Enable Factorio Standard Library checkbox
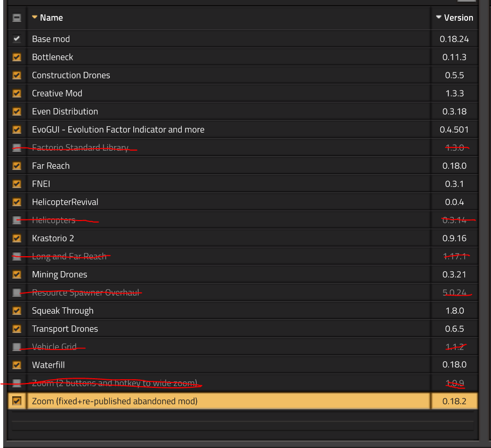 (x=17, y=148)
